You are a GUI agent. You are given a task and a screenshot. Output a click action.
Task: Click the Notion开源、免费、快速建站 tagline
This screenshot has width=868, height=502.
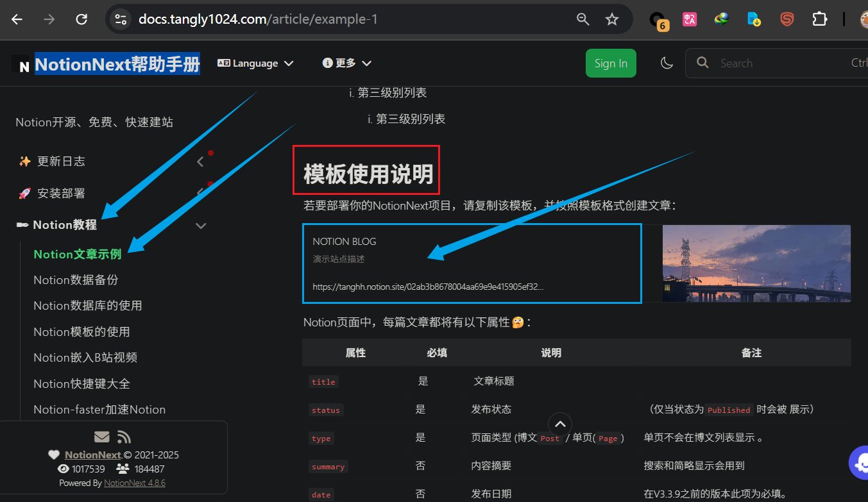(x=94, y=122)
